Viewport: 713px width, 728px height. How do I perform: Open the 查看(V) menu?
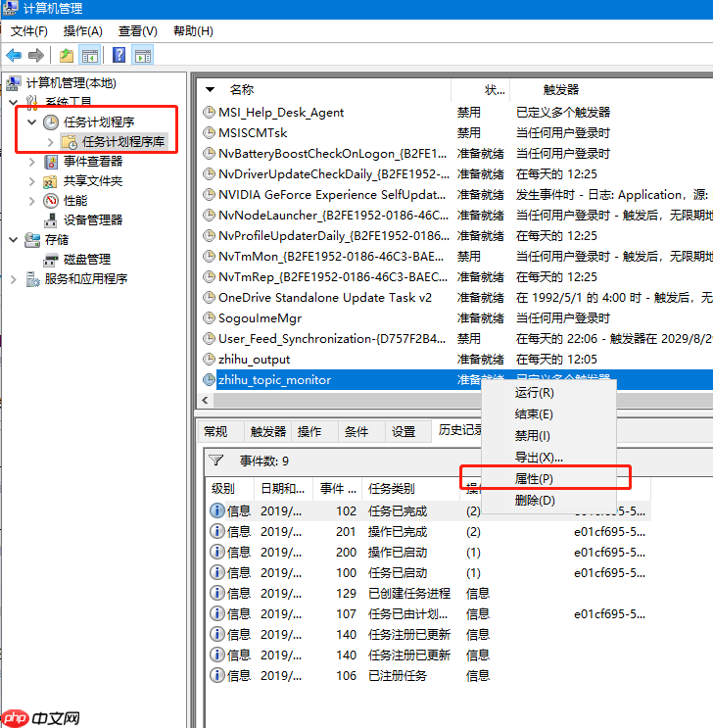[x=138, y=31]
